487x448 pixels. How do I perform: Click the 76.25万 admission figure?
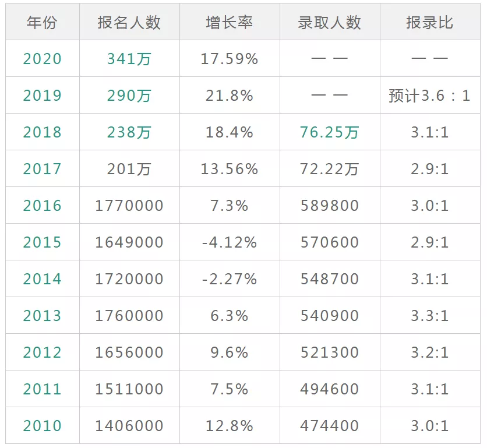click(329, 132)
